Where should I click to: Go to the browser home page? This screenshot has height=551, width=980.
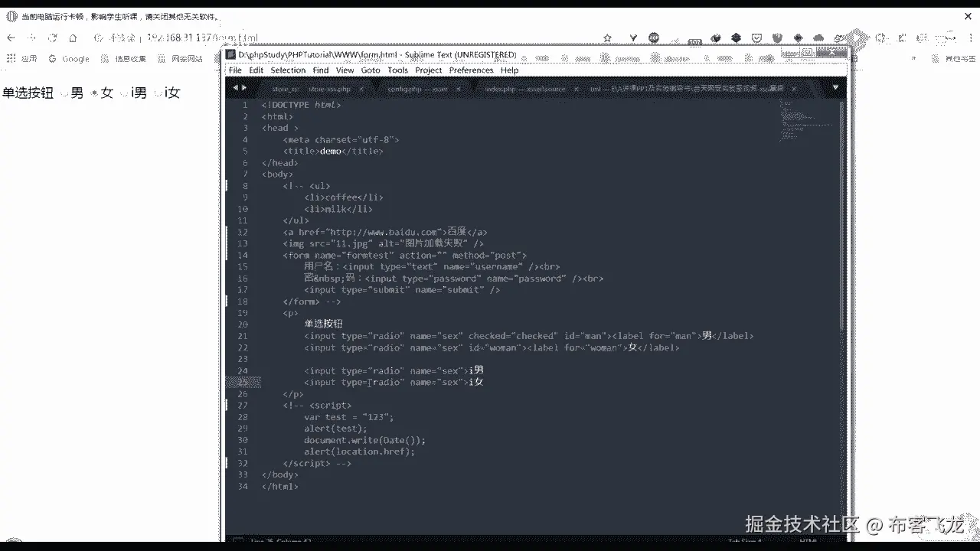[x=73, y=37]
